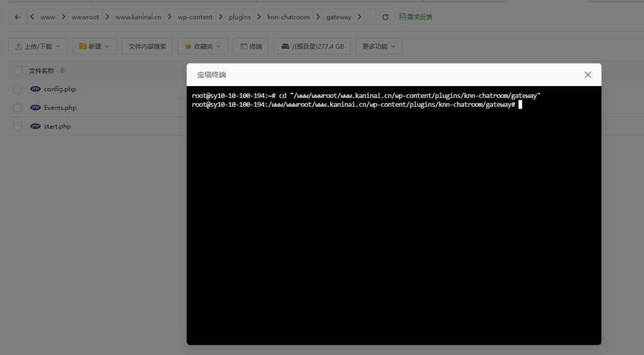This screenshot has height=355, width=644.
Task: Check the config.php checkbox
Action: pyautogui.click(x=18, y=89)
